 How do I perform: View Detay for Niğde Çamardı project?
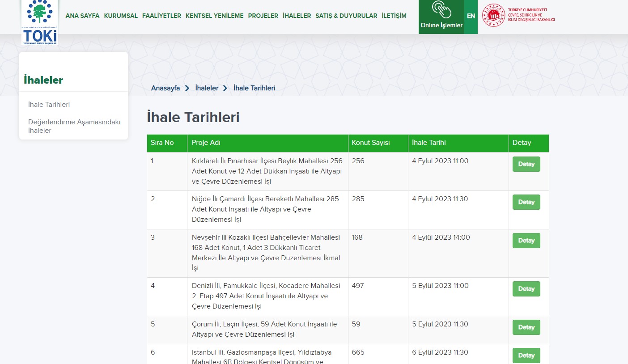(x=526, y=202)
